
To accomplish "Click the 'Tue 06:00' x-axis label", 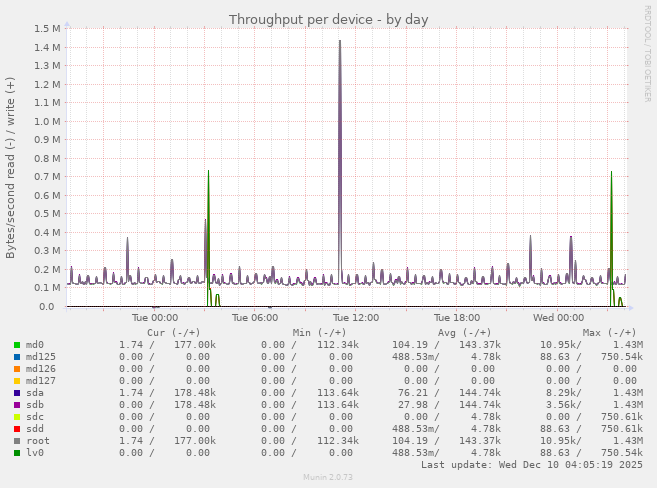I will coord(255,318).
